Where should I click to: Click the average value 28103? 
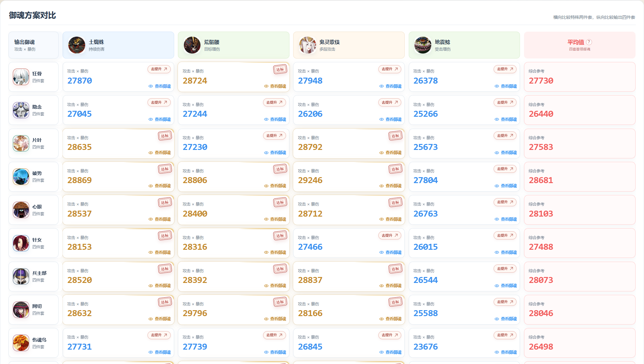coord(541,214)
